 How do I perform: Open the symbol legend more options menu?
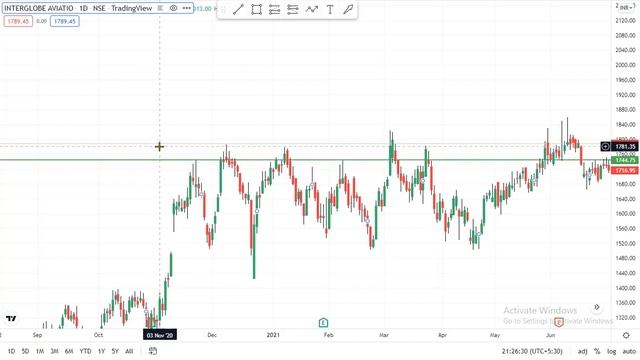click(187, 8)
